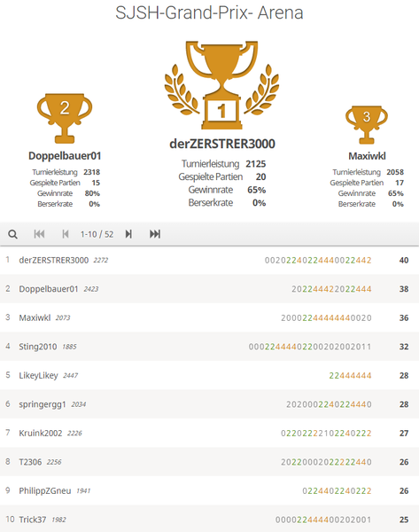Select T2306 standings row

pyautogui.click(x=209, y=462)
